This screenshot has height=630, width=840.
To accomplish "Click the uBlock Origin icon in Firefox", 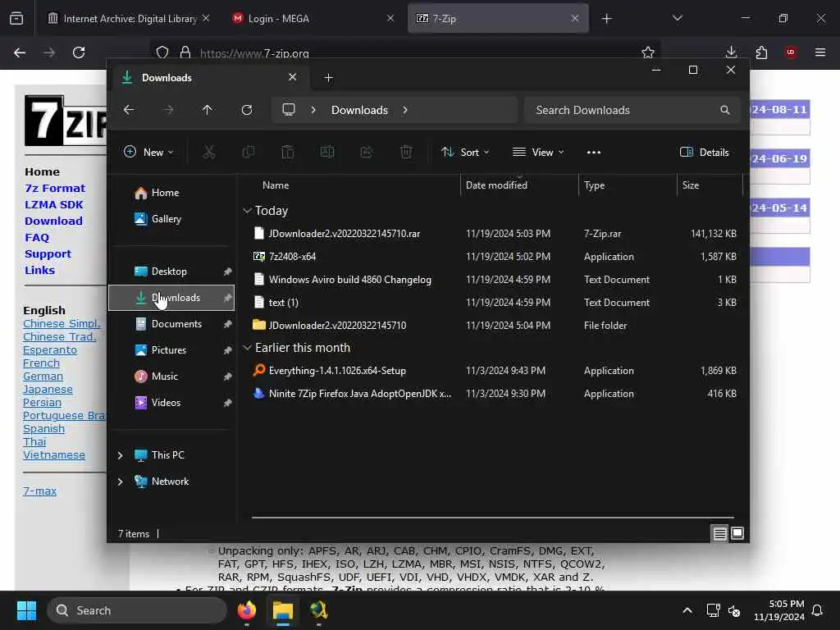I will [x=791, y=52].
